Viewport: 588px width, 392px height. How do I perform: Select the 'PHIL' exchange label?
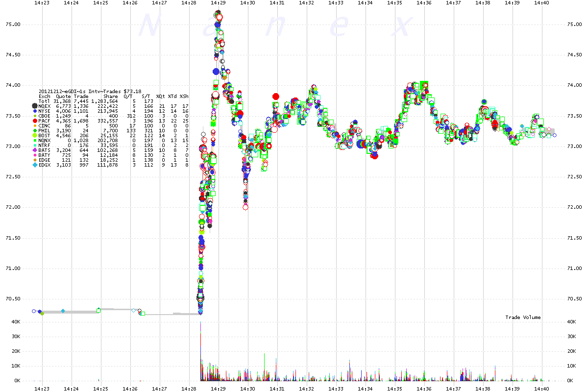pyautogui.click(x=46, y=130)
